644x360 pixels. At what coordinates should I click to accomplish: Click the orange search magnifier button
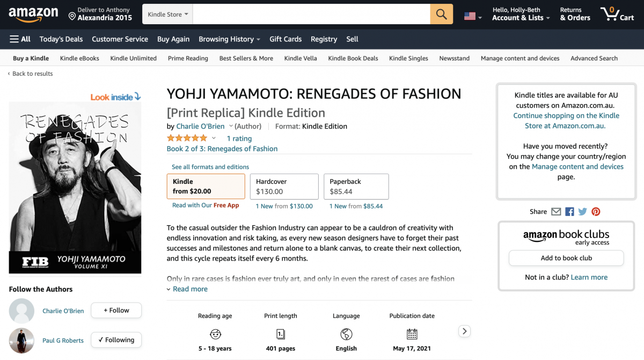441,15
